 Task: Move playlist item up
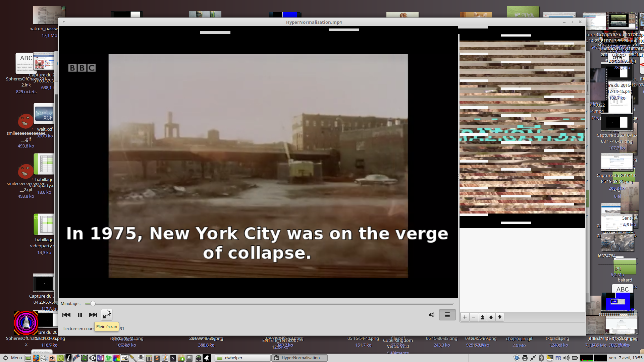(491, 317)
